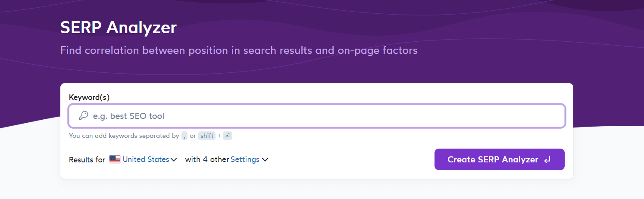Click the SERP Analyzer page heading
Screen dimensions: 644x199
pyautogui.click(x=119, y=28)
